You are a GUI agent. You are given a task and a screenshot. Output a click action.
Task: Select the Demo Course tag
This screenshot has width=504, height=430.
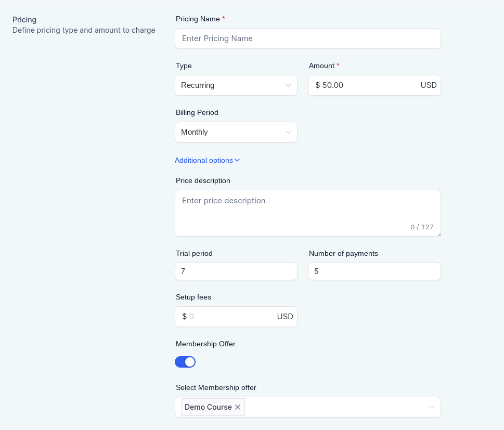208,407
